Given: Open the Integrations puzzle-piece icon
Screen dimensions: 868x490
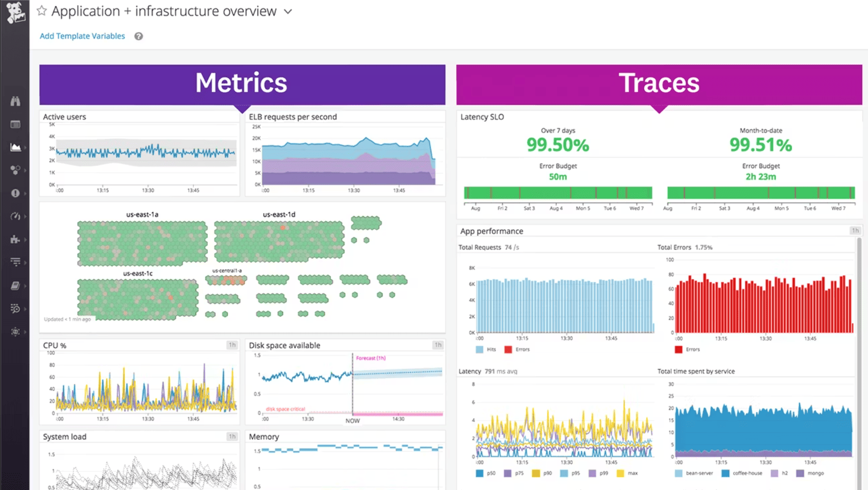Looking at the screenshot, I should (x=15, y=240).
